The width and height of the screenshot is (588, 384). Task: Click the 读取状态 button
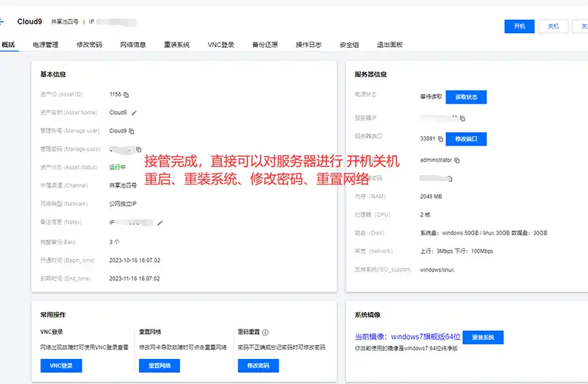(466, 97)
